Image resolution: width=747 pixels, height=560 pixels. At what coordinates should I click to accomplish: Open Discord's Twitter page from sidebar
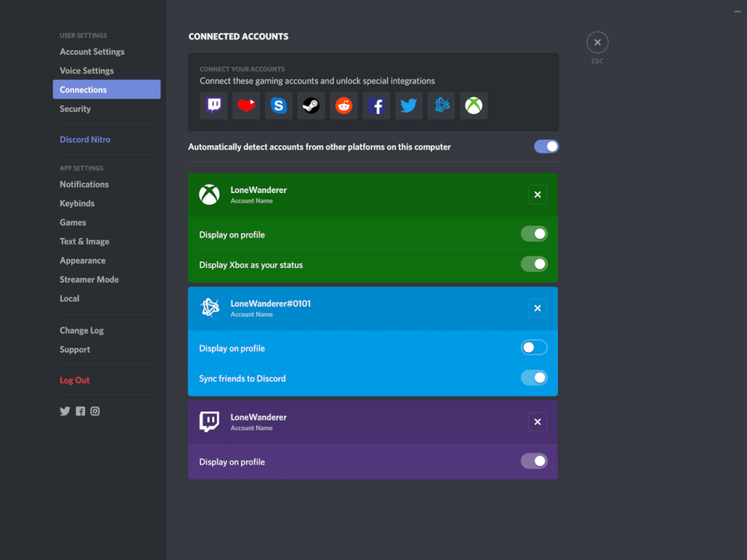pos(65,411)
